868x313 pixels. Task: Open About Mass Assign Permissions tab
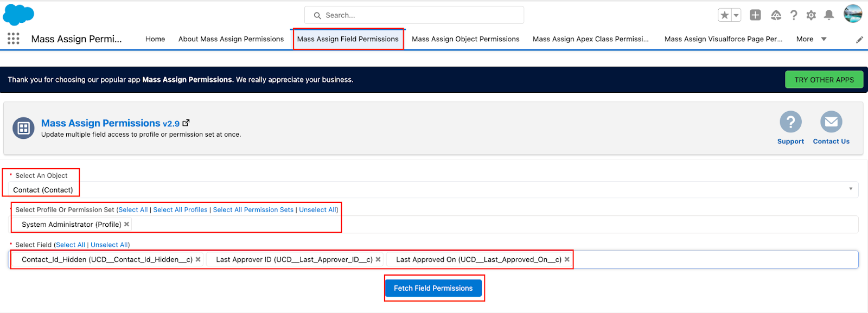(231, 39)
